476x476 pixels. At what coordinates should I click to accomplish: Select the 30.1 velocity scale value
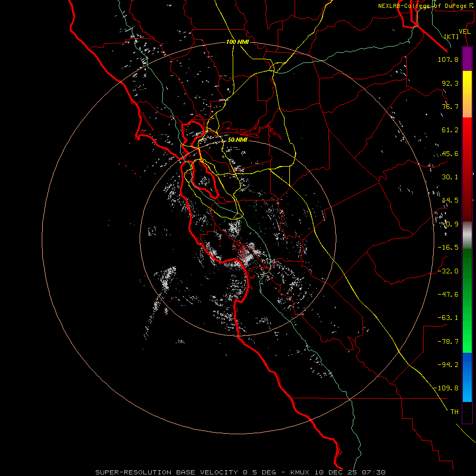coord(450,177)
